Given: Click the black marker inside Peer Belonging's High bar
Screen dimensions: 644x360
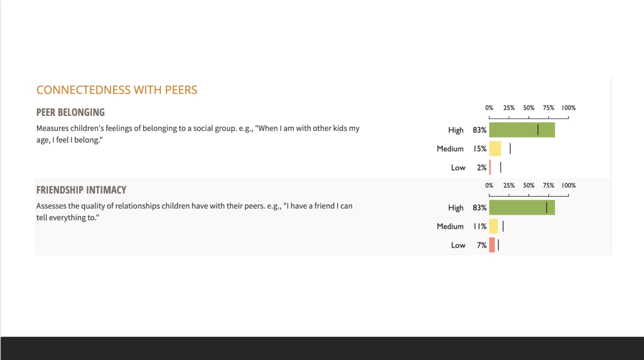Looking at the screenshot, I should click(538, 130).
